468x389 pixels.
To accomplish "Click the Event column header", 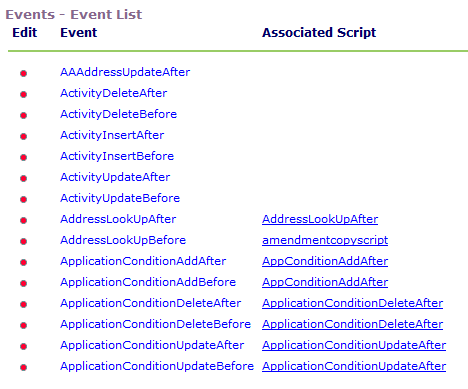I will pyautogui.click(x=79, y=33).
